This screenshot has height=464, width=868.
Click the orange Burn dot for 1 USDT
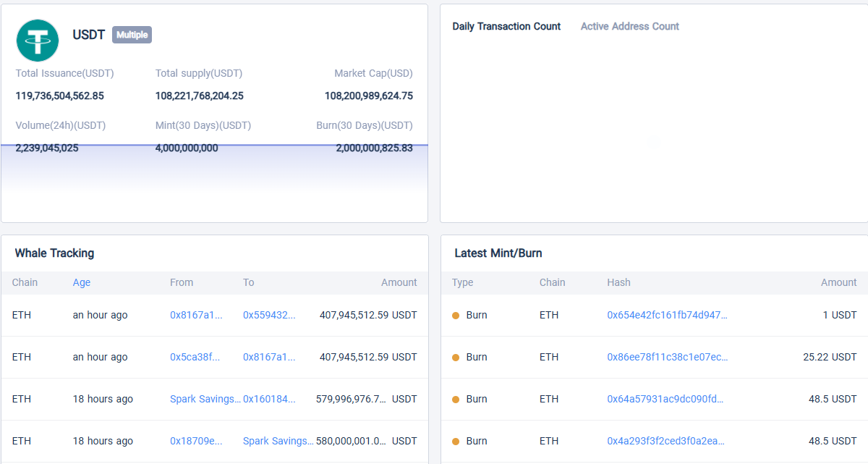(456, 316)
